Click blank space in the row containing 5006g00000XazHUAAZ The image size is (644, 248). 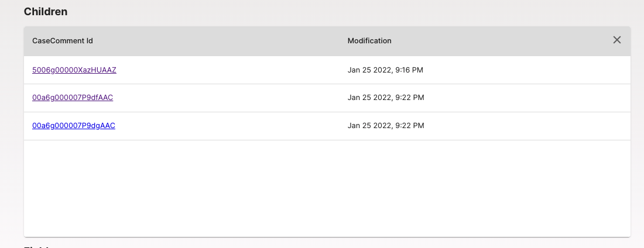[230, 70]
